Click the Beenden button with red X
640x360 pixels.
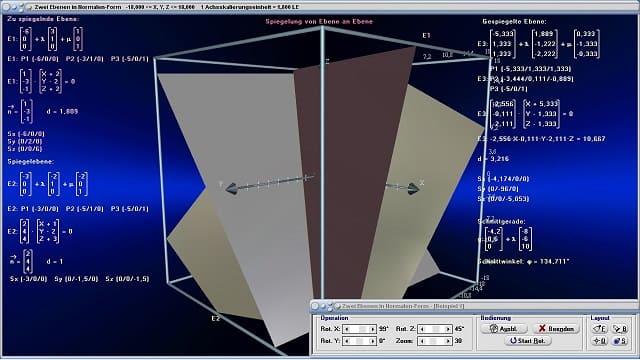click(556, 329)
